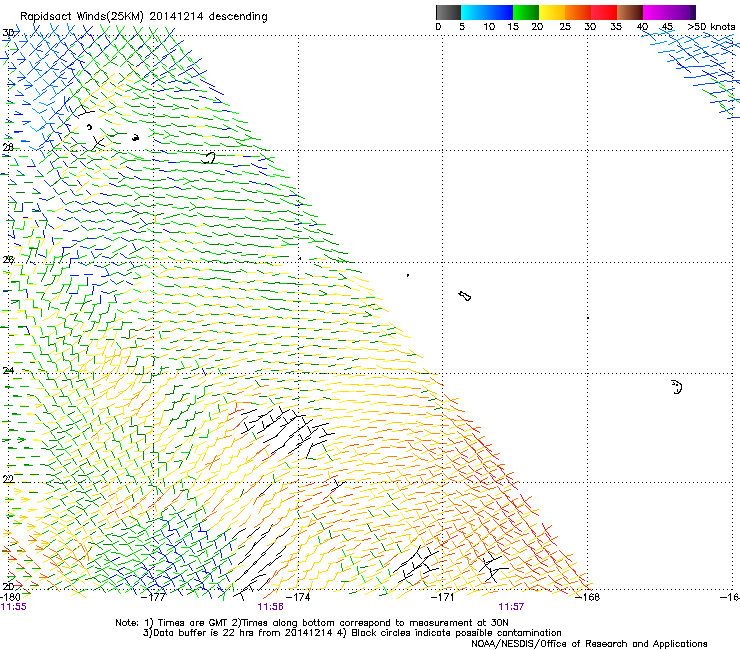The image size is (740, 650).
Task: Click the '26' latitude label
Action: pos(8,259)
